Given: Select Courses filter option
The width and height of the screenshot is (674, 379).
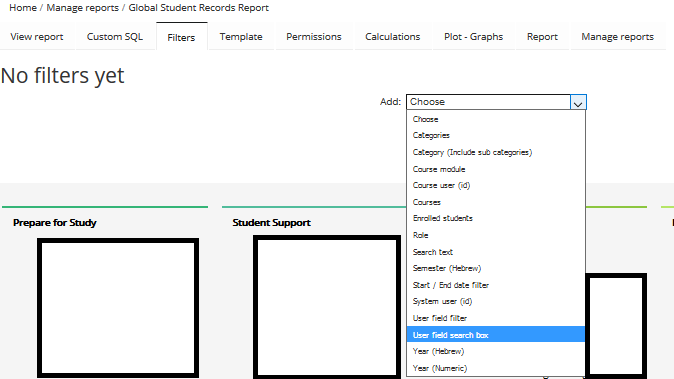Looking at the screenshot, I should point(496,202).
